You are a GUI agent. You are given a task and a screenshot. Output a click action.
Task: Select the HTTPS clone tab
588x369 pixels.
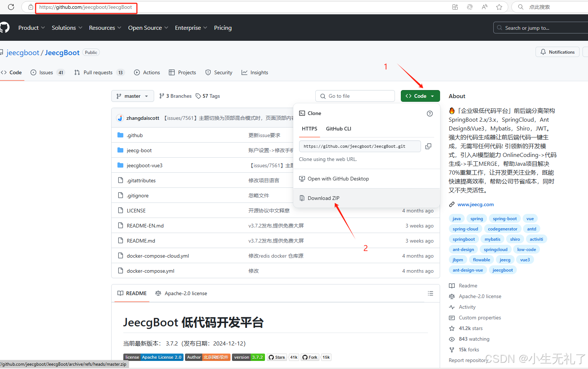tap(309, 129)
